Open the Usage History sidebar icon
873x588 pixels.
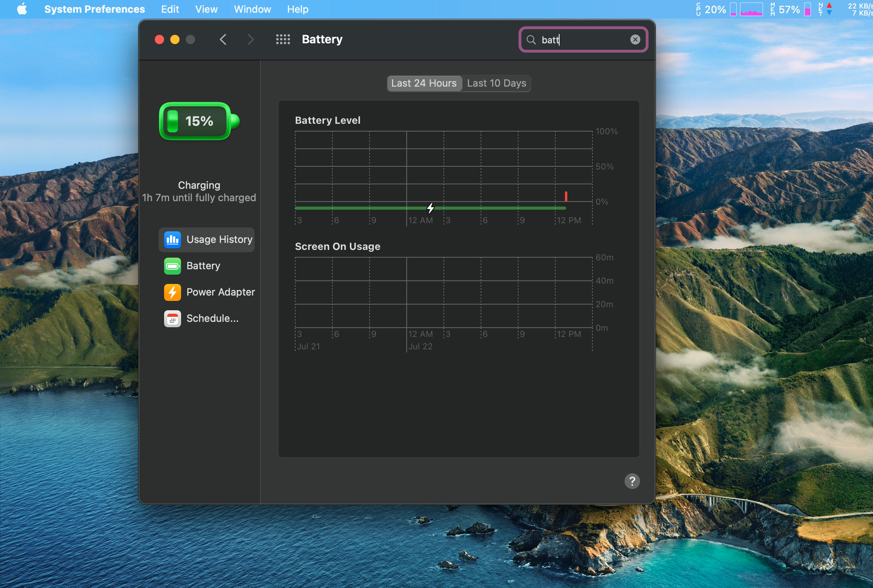click(172, 239)
